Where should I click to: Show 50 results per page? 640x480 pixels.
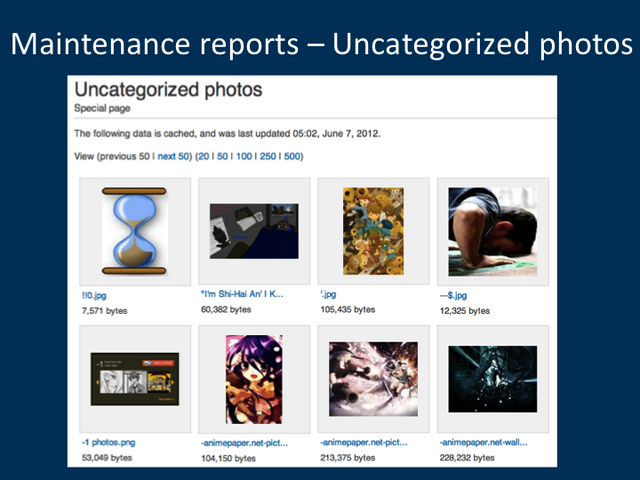pyautogui.click(x=222, y=156)
